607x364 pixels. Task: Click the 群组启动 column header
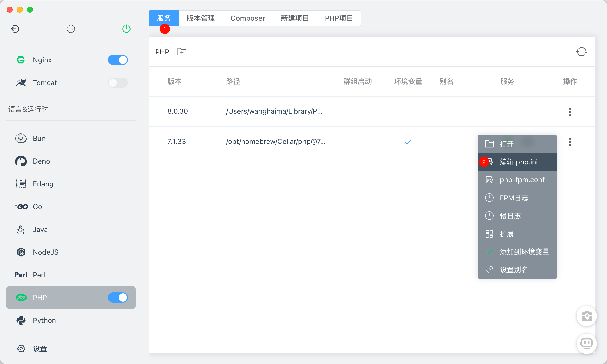coord(358,81)
